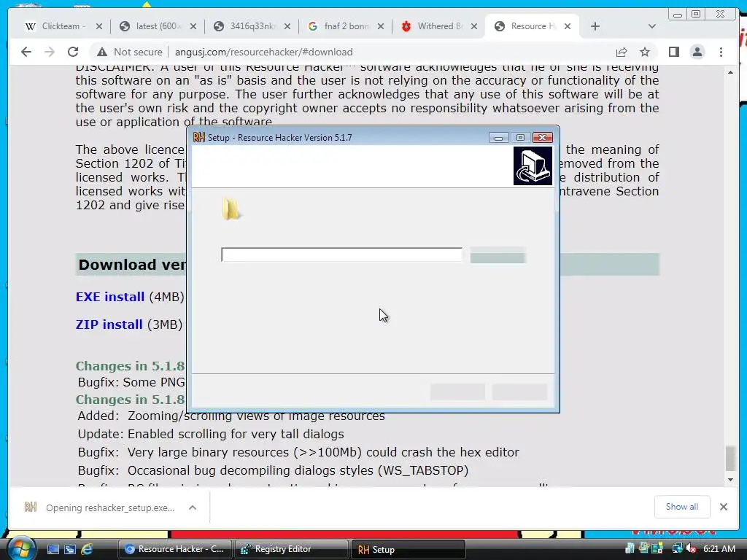Click the installer computer logo image
The width and height of the screenshot is (747, 560).
(533, 166)
